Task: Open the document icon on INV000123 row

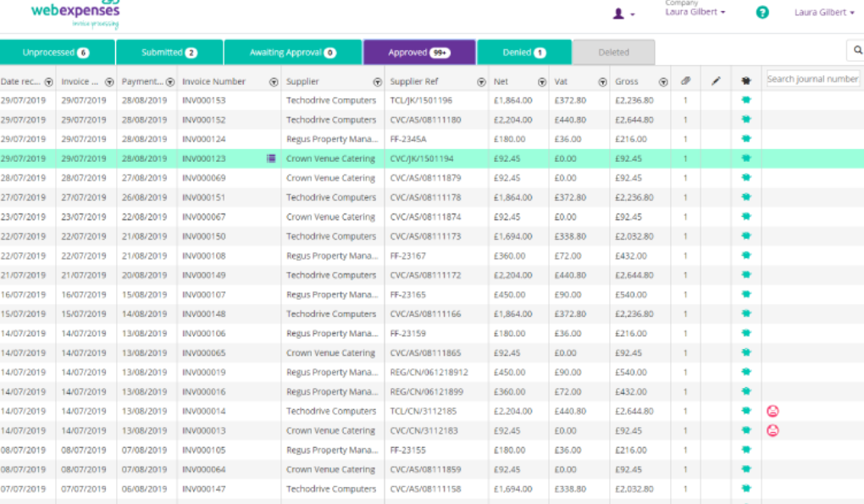Action: click(x=271, y=158)
